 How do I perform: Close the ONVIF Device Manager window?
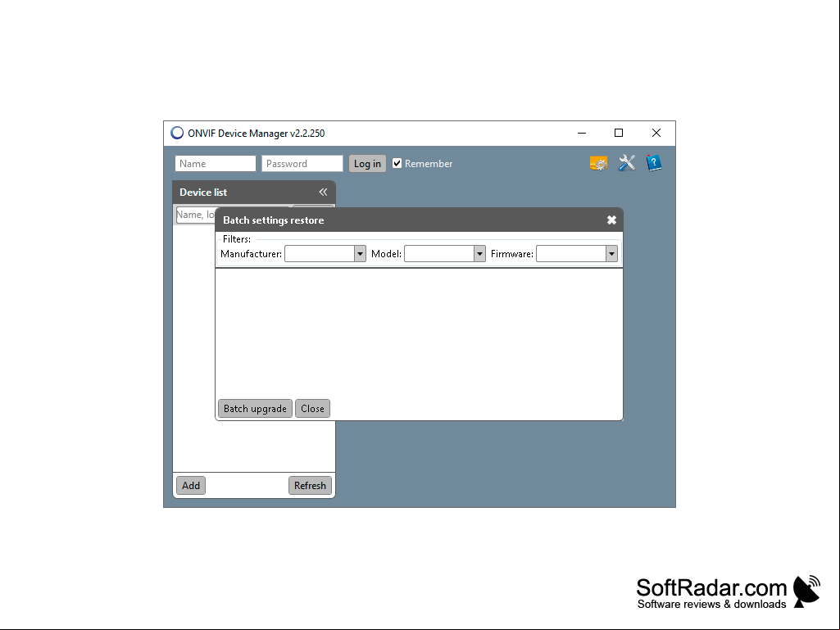pyautogui.click(x=656, y=133)
